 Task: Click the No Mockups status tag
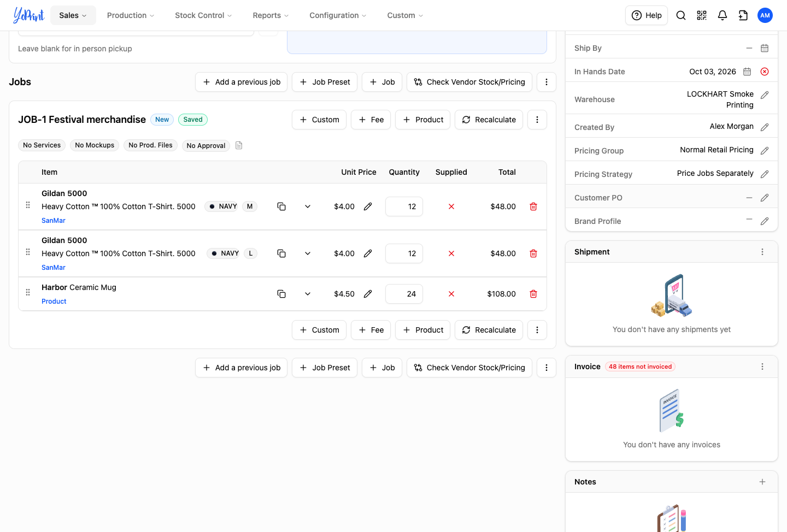click(x=95, y=145)
